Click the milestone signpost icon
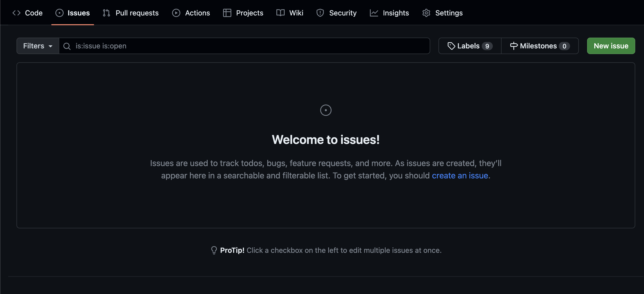Screen dimensions: 644x294 tap(514, 46)
